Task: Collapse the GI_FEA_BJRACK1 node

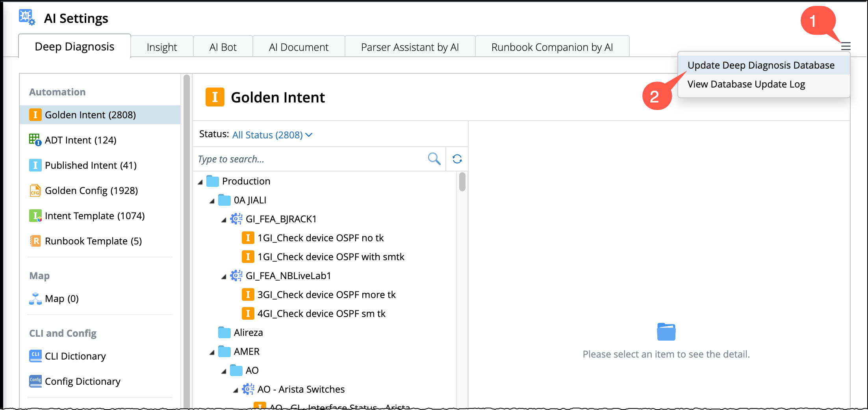Action: [x=224, y=220]
